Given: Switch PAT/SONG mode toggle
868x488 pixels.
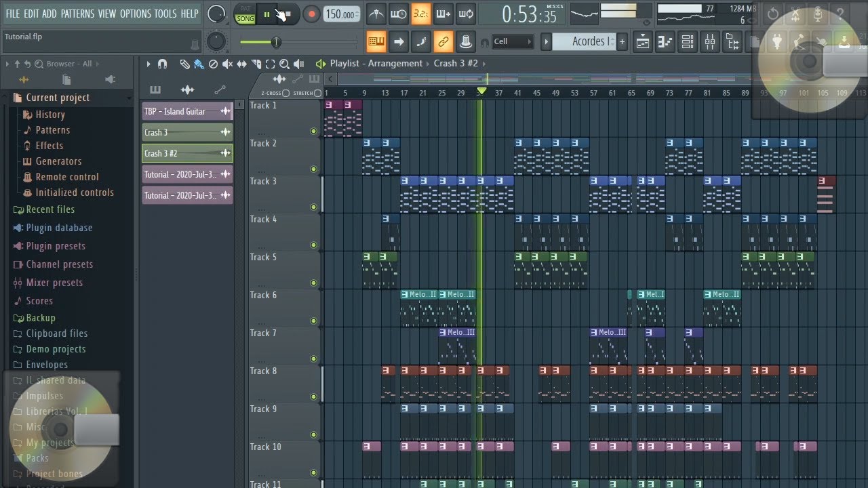Looking at the screenshot, I should [245, 14].
